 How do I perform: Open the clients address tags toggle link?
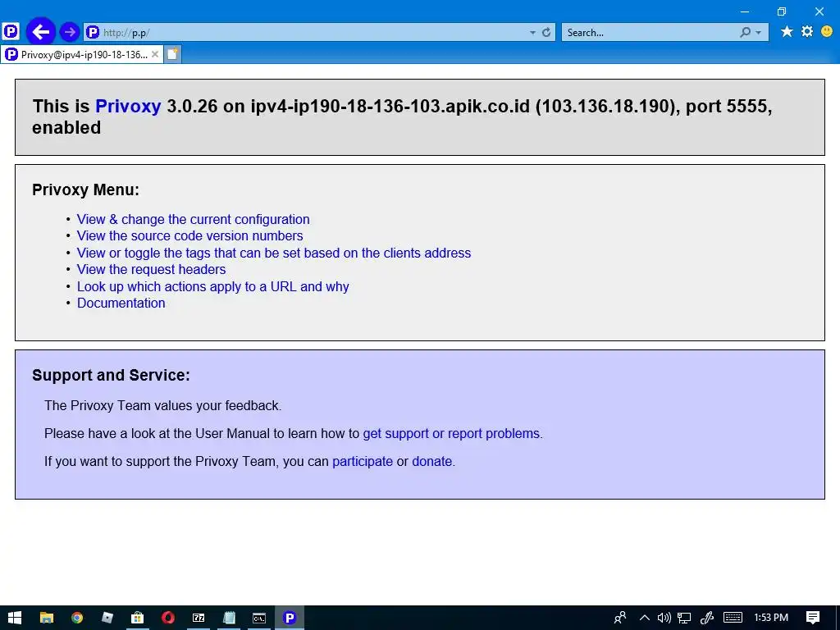coord(274,253)
